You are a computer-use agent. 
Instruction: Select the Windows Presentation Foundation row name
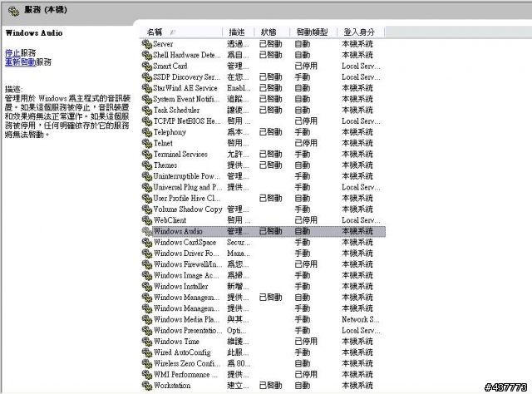[188, 330]
